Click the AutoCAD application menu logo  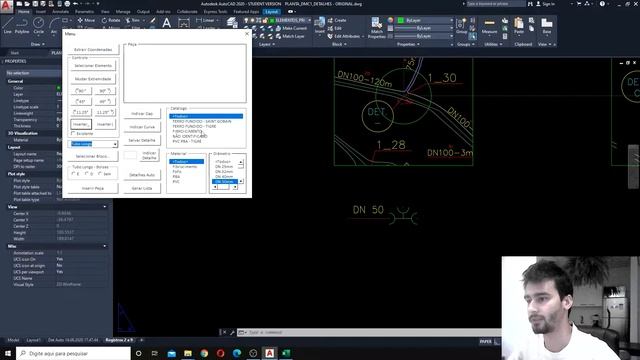click(x=7, y=7)
